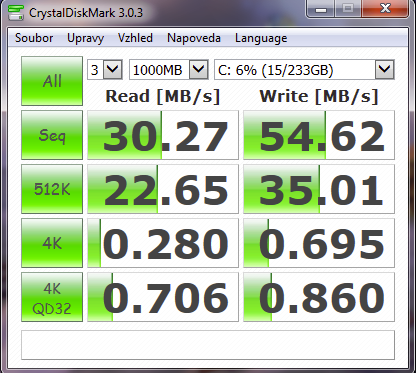Click the 4K QD32 read result 0.706
This screenshot has width=416, height=373.
tap(163, 297)
